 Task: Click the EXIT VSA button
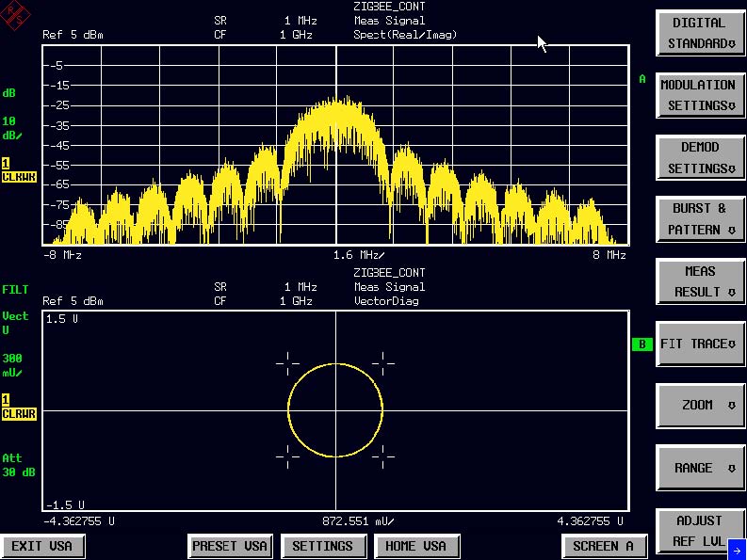(x=43, y=546)
